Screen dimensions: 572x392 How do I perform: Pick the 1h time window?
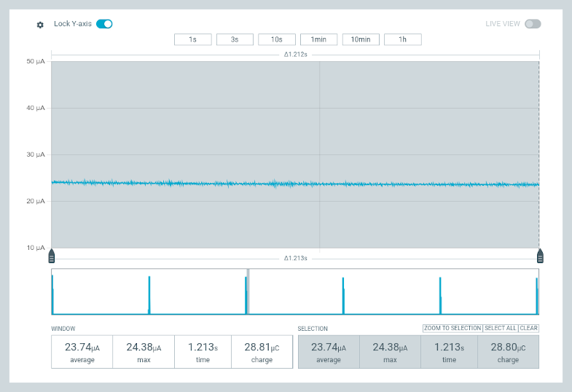[402, 39]
